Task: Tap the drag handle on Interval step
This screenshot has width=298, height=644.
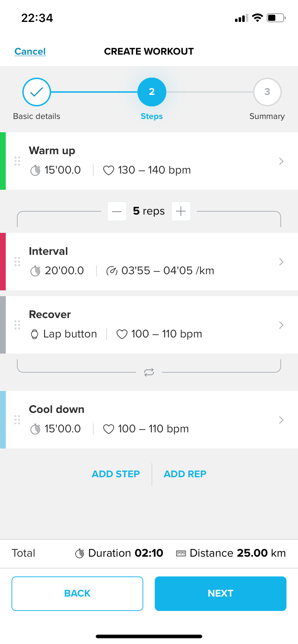Action: click(x=17, y=262)
